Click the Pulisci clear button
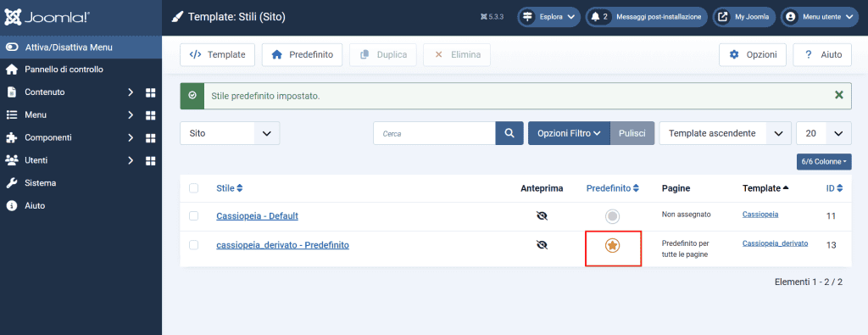Image resolution: width=868 pixels, height=335 pixels. (632, 133)
